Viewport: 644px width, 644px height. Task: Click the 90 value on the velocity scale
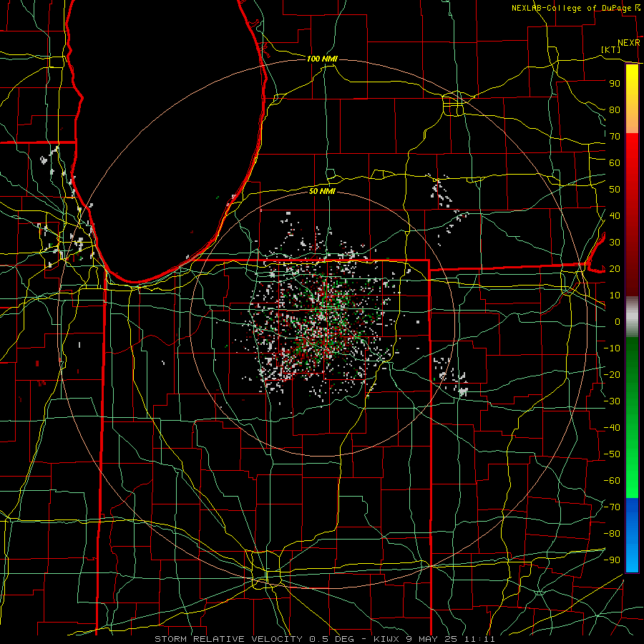coord(615,84)
